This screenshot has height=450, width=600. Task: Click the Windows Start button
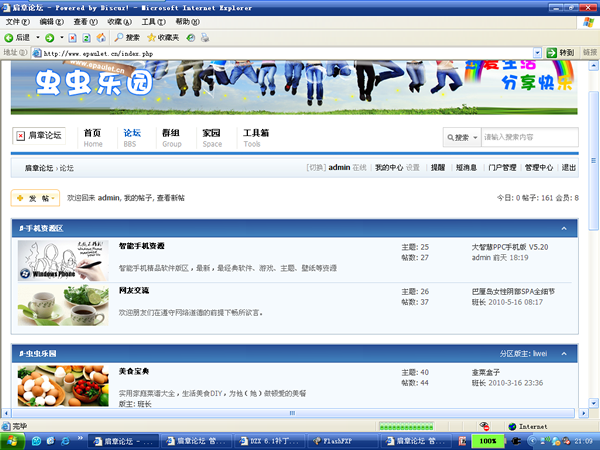click(12, 441)
